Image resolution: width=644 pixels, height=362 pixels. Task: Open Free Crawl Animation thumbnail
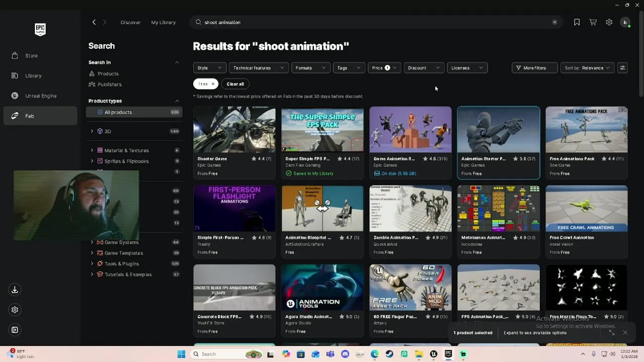(587, 208)
